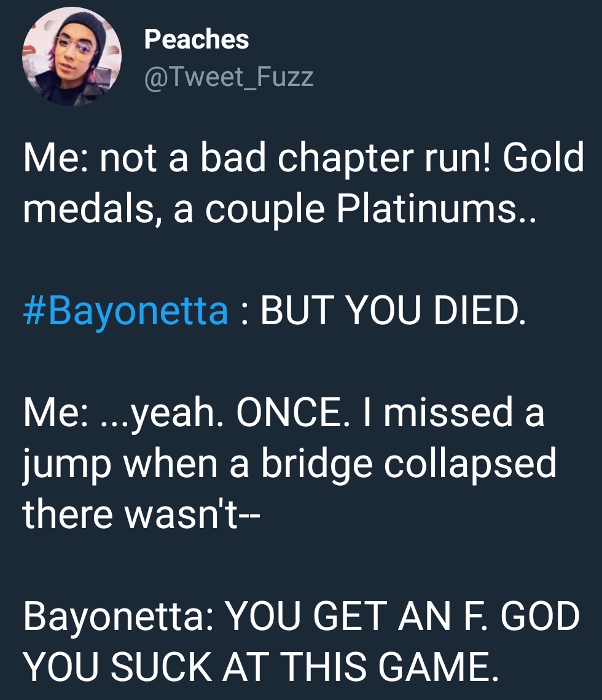This screenshot has width=602, height=700.
Task: Click the display name Peaches
Action: pyautogui.click(x=197, y=40)
